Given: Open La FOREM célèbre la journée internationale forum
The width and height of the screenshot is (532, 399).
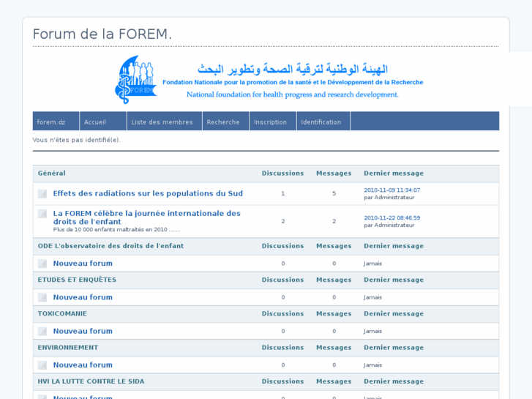Looking at the screenshot, I should click(147, 217).
